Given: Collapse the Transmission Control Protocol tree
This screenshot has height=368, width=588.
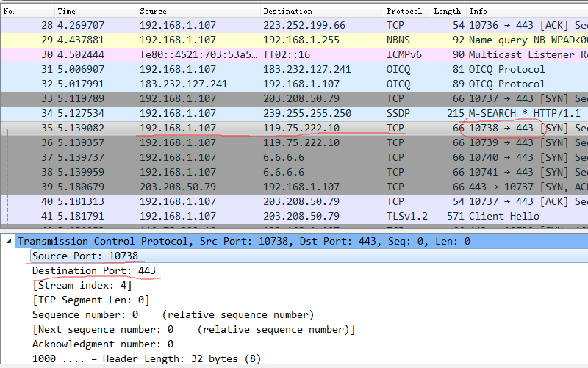Looking at the screenshot, I should pyautogui.click(x=8, y=241).
